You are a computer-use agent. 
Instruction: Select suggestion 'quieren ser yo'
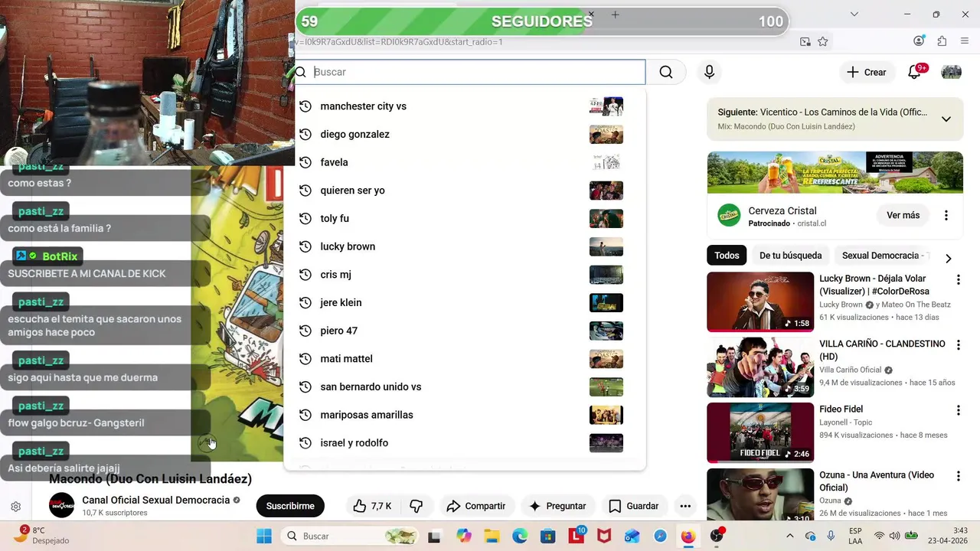[465, 191]
